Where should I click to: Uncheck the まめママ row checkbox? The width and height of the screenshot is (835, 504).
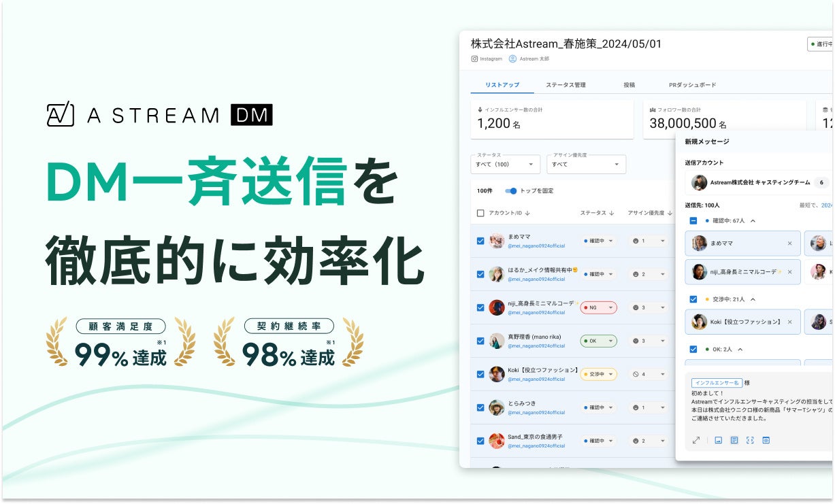480,241
